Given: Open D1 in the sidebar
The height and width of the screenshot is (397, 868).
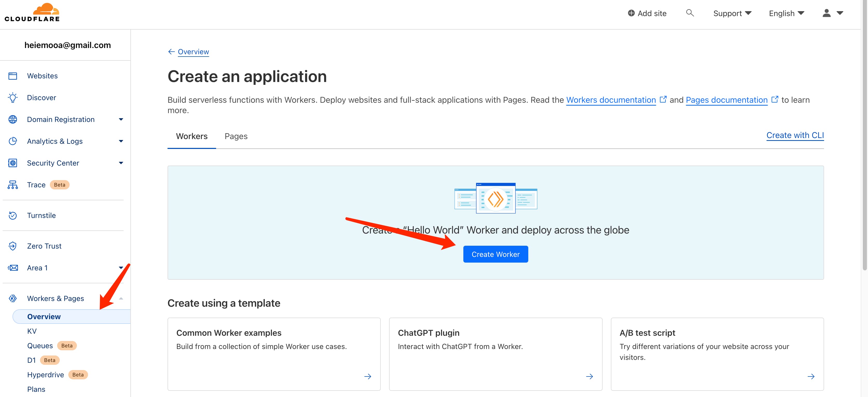Looking at the screenshot, I should [x=31, y=360].
